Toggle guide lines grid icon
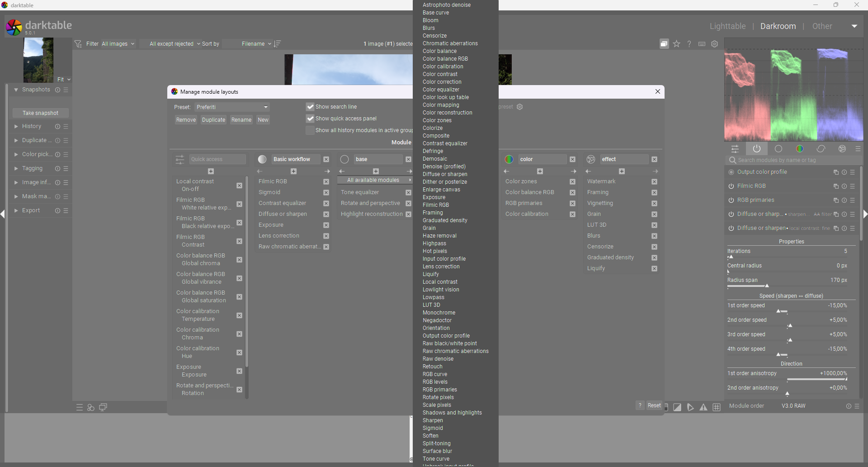 coord(717,407)
